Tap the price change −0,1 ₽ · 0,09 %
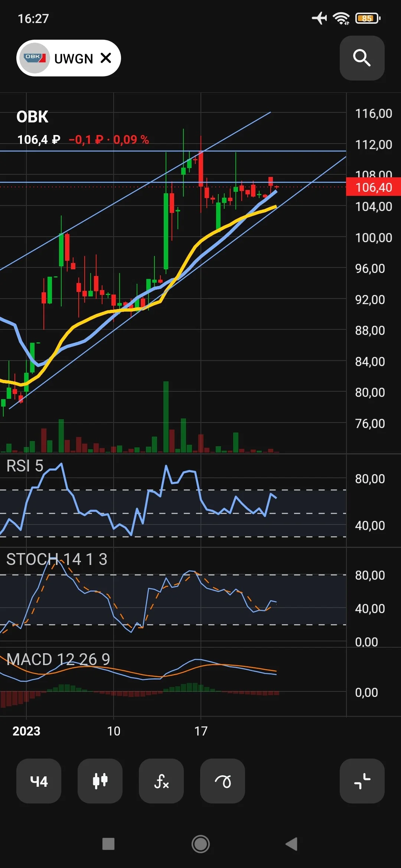 [109, 139]
